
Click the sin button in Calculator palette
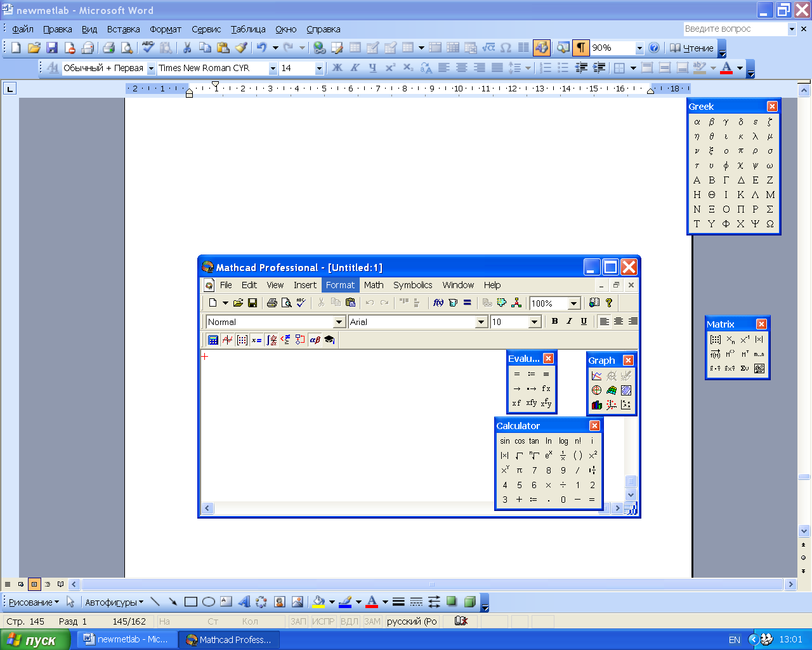(x=505, y=441)
